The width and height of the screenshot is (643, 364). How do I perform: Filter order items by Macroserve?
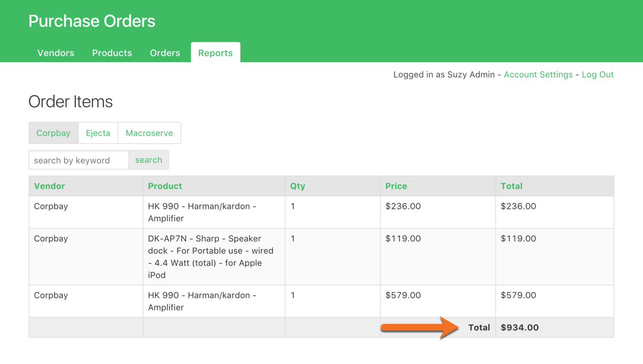point(149,133)
